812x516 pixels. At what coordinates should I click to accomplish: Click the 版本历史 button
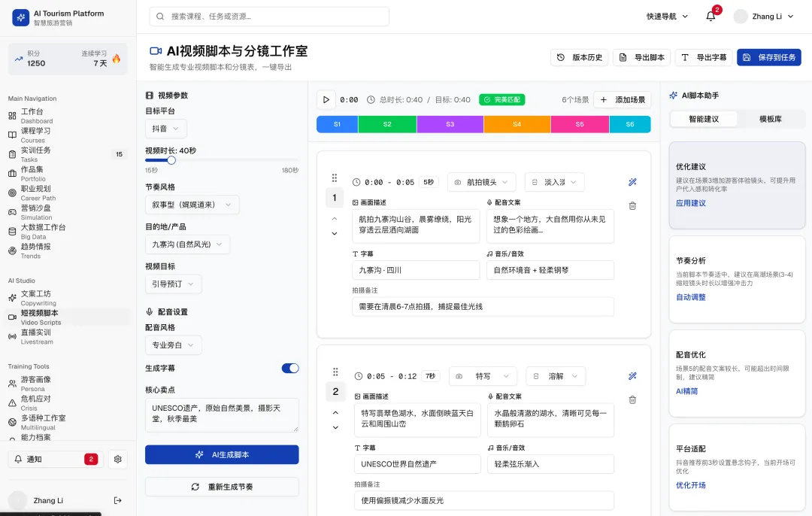tap(580, 57)
